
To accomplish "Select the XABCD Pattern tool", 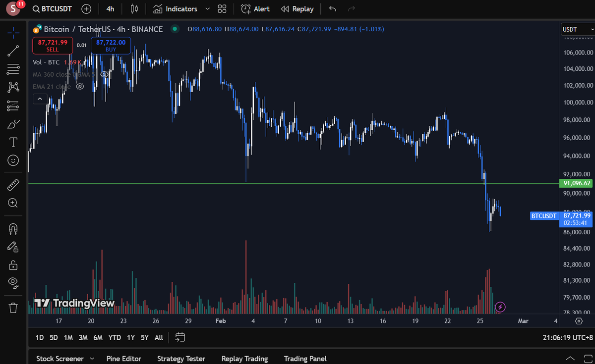I will pos(13,87).
